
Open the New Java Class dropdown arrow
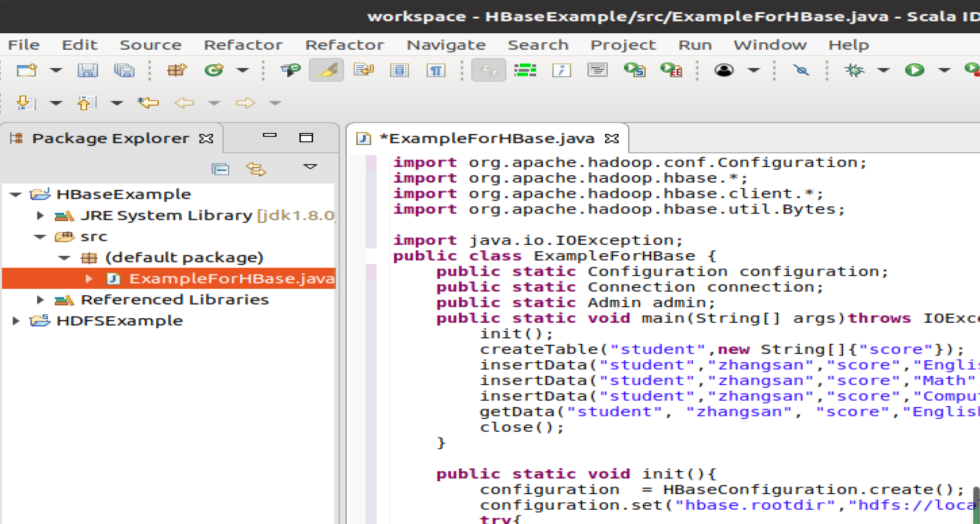pyautogui.click(x=243, y=70)
